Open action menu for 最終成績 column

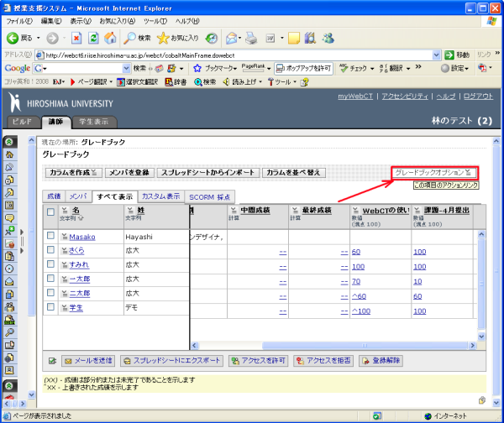click(295, 210)
